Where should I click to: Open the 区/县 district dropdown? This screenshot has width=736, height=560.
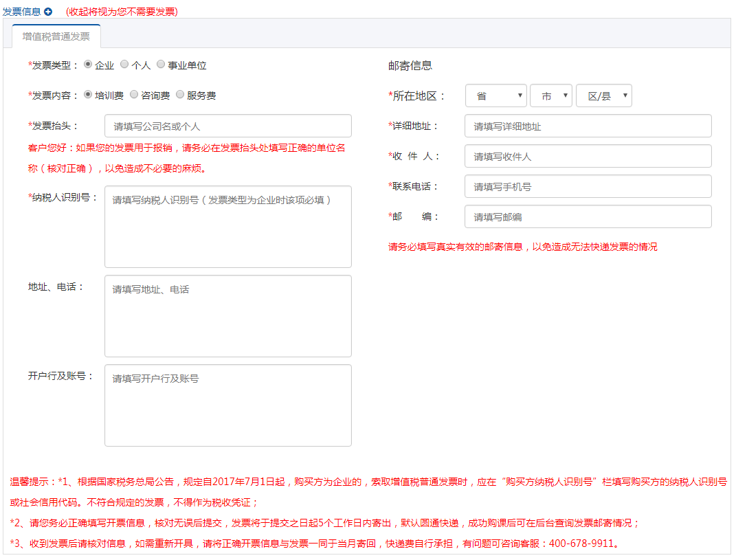point(604,96)
